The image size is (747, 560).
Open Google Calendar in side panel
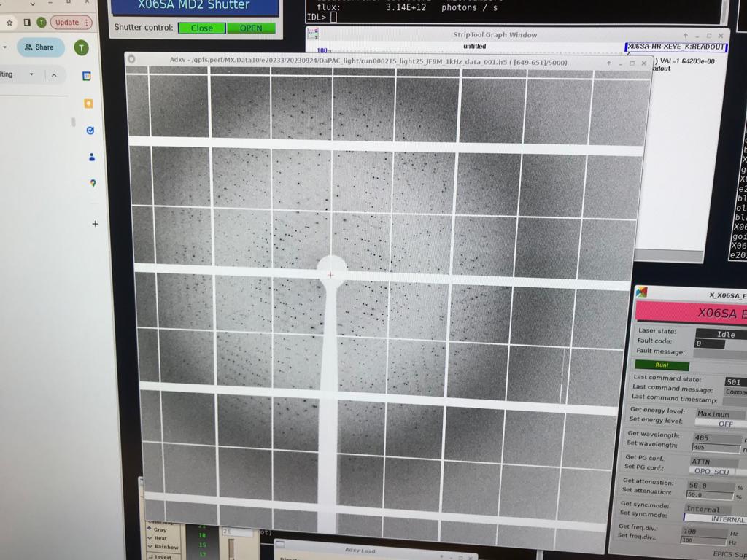click(x=86, y=76)
